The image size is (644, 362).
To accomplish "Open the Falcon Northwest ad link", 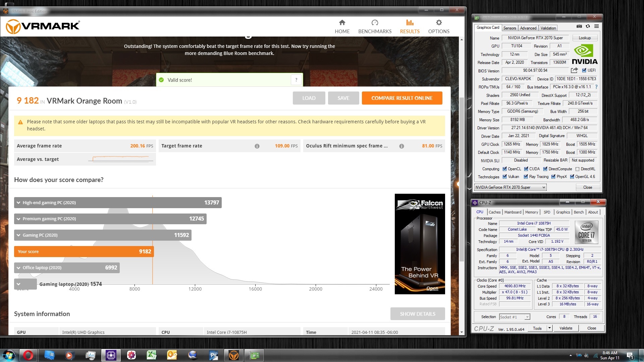I will pos(432,289).
